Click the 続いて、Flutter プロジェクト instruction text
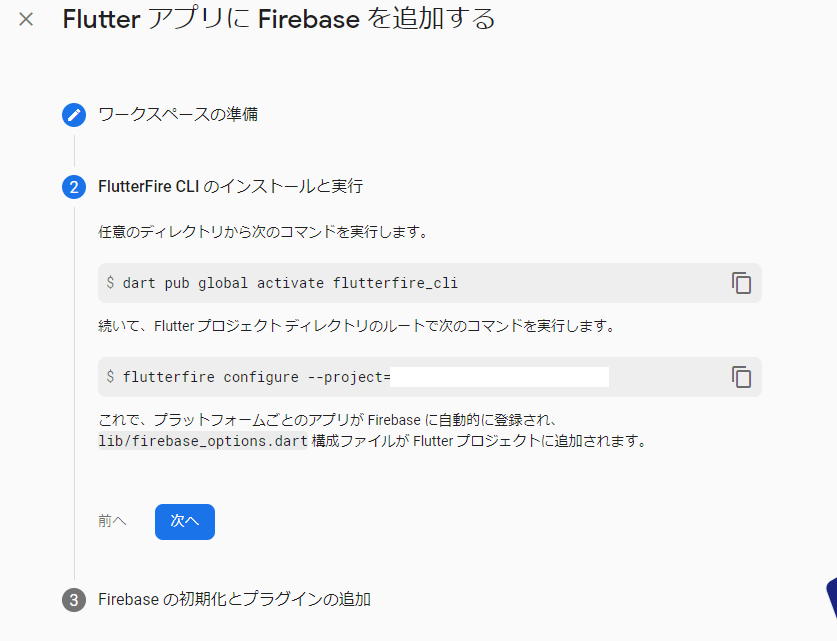The width and height of the screenshot is (837, 641). pos(362,326)
